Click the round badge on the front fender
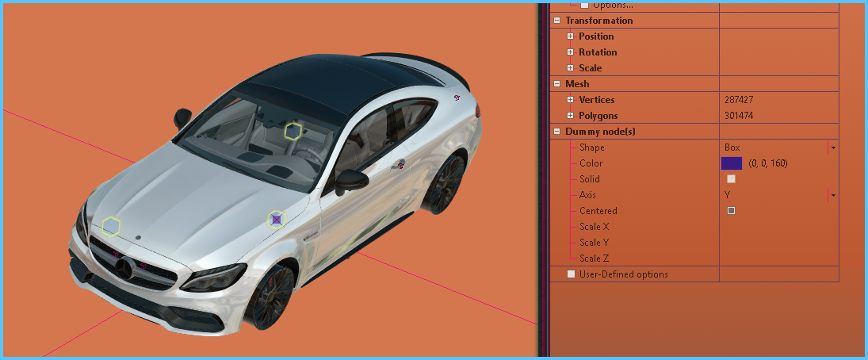The image size is (868, 360). coord(397,164)
